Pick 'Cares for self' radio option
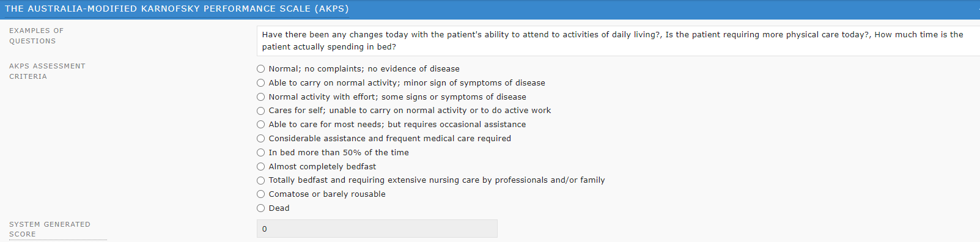The height and width of the screenshot is (242, 980). tap(261, 111)
